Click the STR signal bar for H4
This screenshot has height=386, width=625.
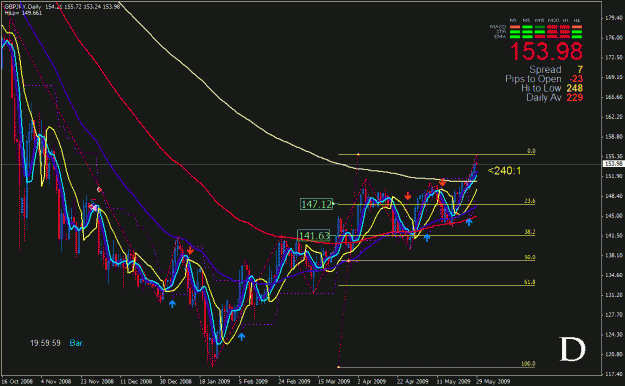[577, 32]
